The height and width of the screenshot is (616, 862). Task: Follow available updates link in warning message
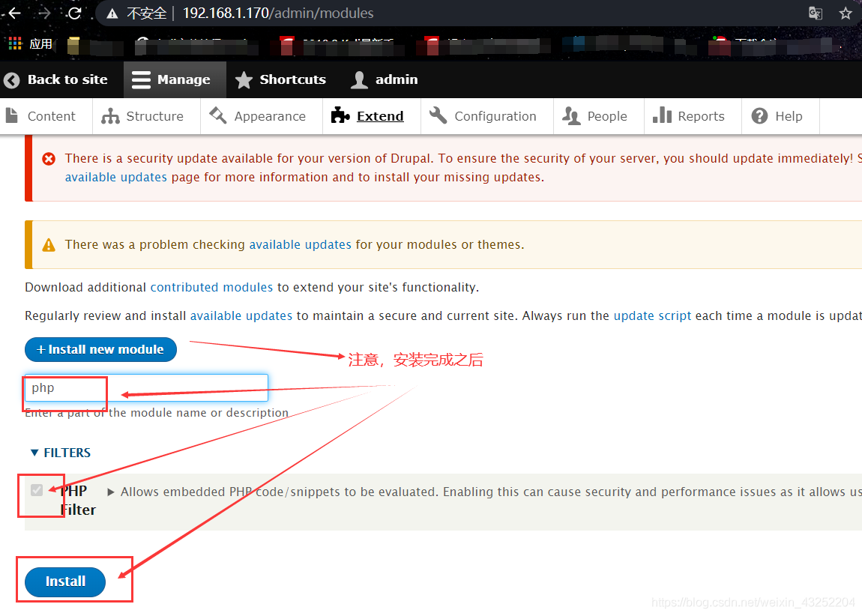tap(300, 245)
